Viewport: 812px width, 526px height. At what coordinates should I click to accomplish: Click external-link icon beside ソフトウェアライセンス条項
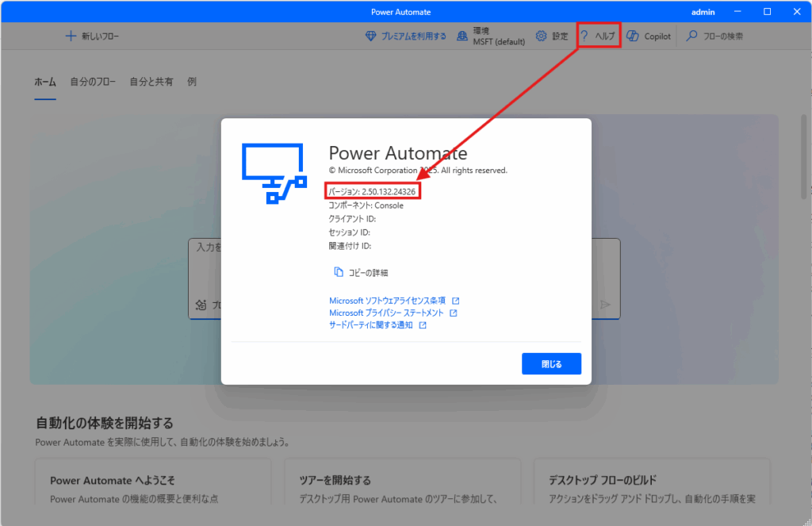tap(456, 301)
